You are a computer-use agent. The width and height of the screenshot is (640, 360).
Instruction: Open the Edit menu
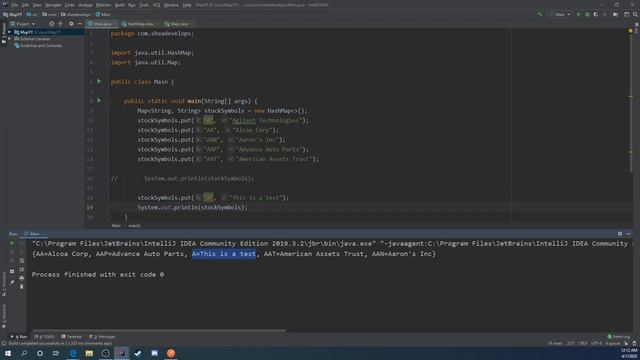point(25,5)
